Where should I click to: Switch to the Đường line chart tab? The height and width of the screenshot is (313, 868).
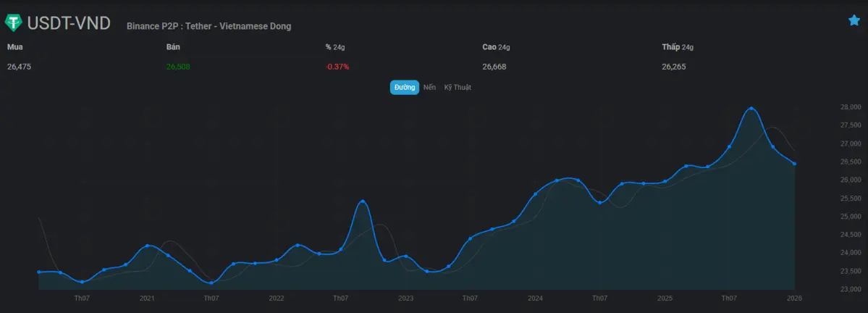[405, 87]
